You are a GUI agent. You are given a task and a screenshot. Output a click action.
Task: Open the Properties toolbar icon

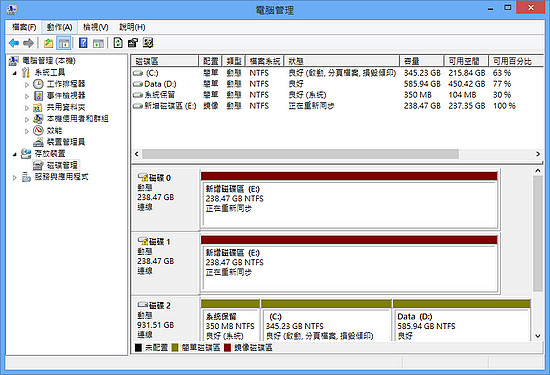[x=133, y=43]
